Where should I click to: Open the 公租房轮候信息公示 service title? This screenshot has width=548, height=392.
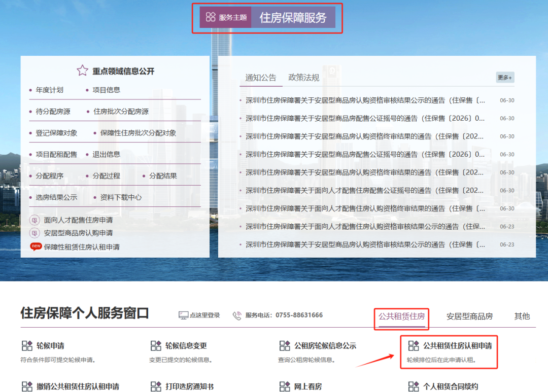(325, 346)
